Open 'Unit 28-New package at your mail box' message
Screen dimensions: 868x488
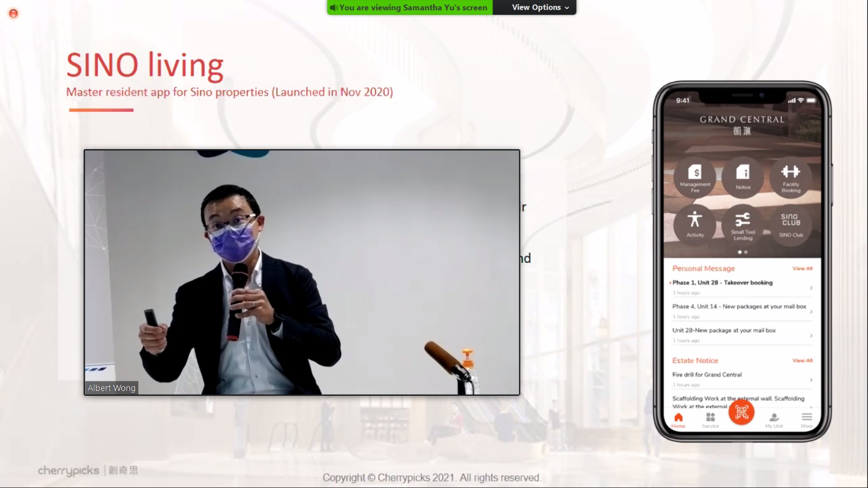coord(742,335)
